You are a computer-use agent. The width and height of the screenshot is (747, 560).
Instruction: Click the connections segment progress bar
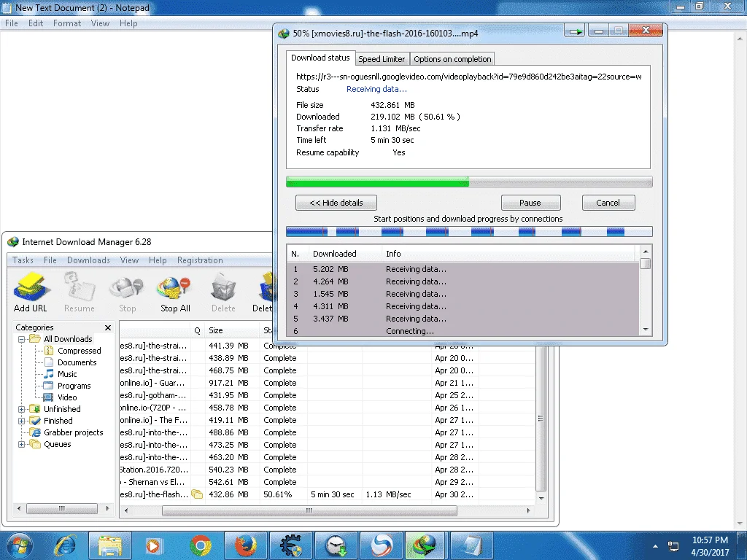(469, 232)
